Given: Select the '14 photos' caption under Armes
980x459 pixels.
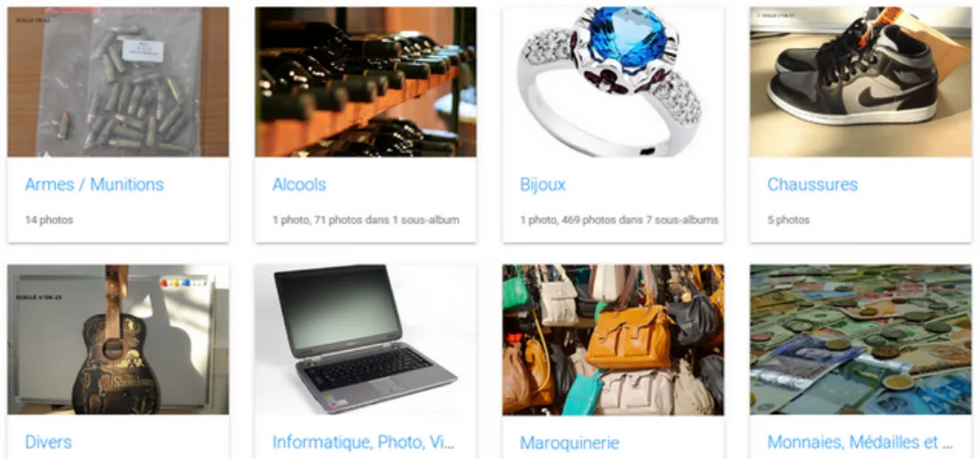Looking at the screenshot, I should click(x=49, y=220).
